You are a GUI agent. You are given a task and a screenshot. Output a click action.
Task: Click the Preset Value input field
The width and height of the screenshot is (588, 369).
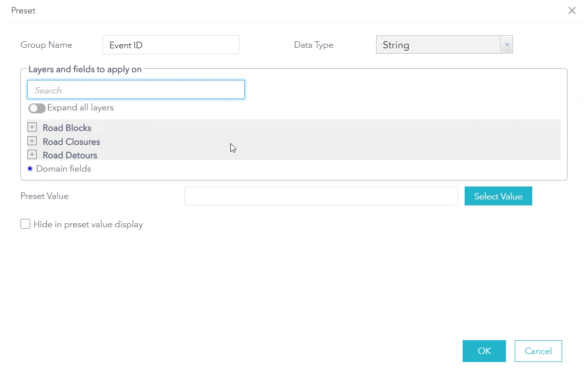point(321,196)
